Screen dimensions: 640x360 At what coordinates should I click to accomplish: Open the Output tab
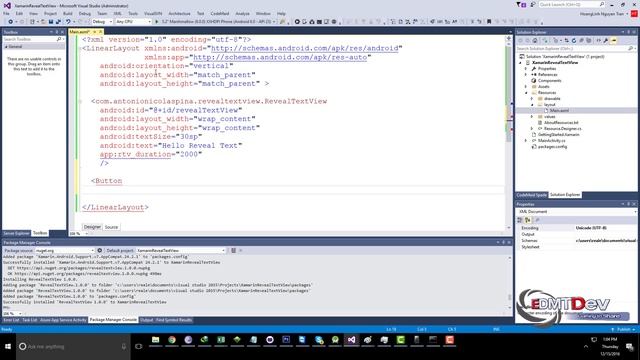tap(147, 320)
